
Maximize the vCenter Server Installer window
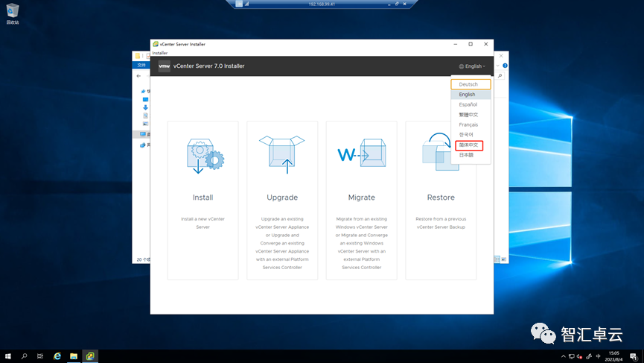tap(471, 44)
